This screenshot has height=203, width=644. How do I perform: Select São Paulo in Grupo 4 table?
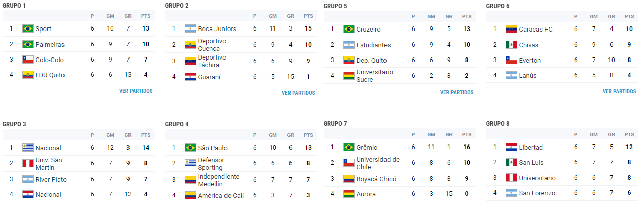[212, 148]
